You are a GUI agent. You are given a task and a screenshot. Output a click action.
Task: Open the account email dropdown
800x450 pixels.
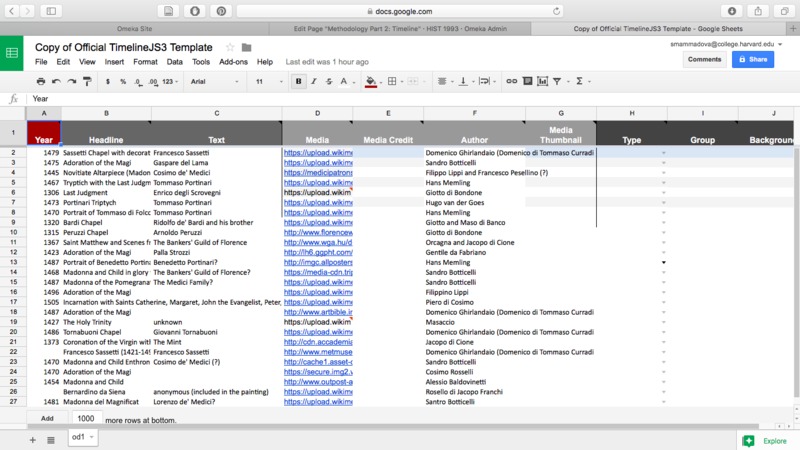pos(726,44)
